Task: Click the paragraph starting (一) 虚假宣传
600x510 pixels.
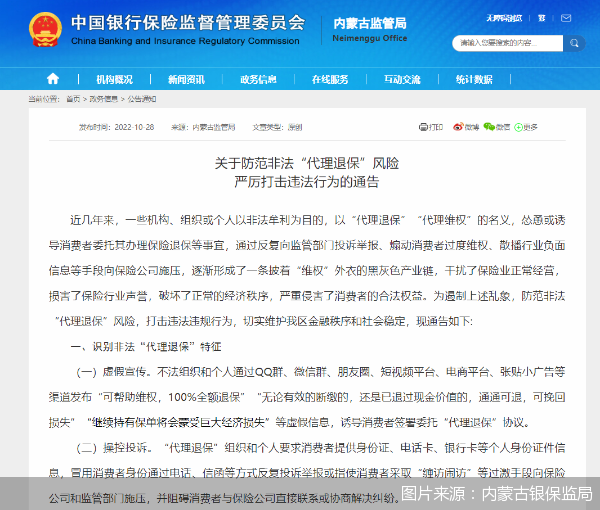Action: coord(307,397)
